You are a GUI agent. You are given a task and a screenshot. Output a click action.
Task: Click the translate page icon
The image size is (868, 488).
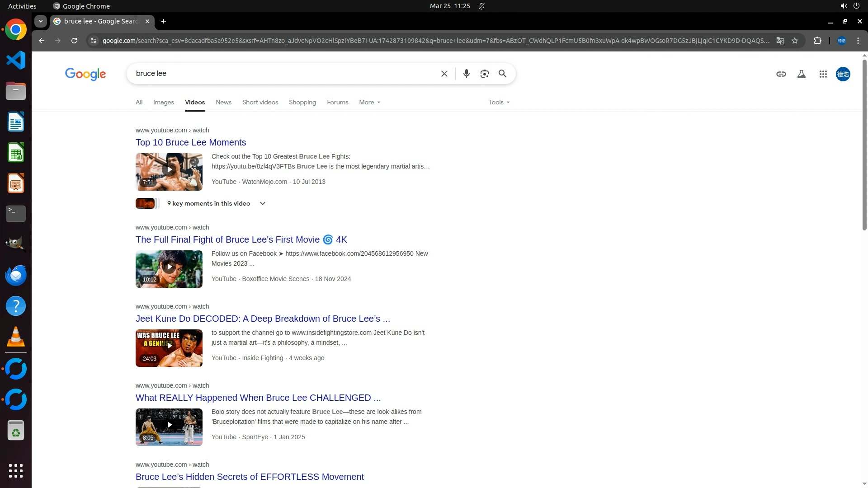780,41
